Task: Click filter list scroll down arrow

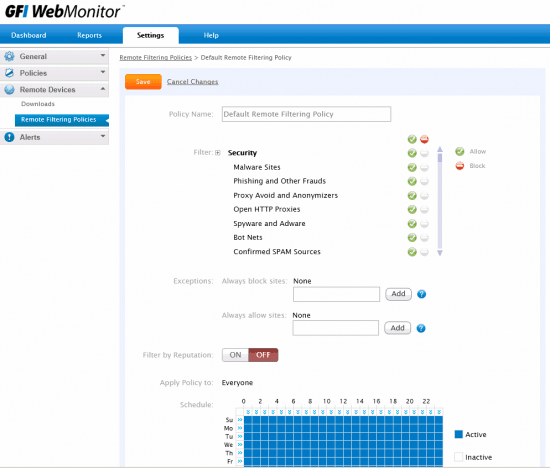Action: (440, 253)
